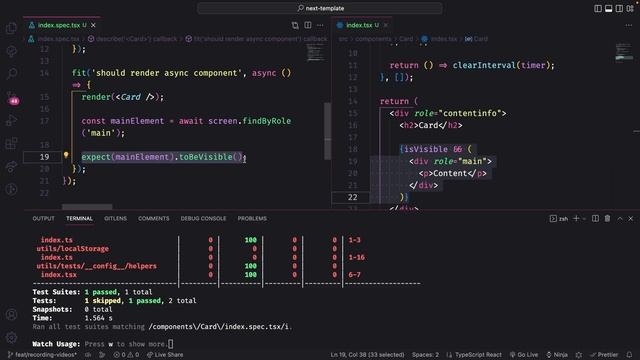
Task: Show errors and warnings count in status bar
Action: pyautogui.click(x=126, y=355)
